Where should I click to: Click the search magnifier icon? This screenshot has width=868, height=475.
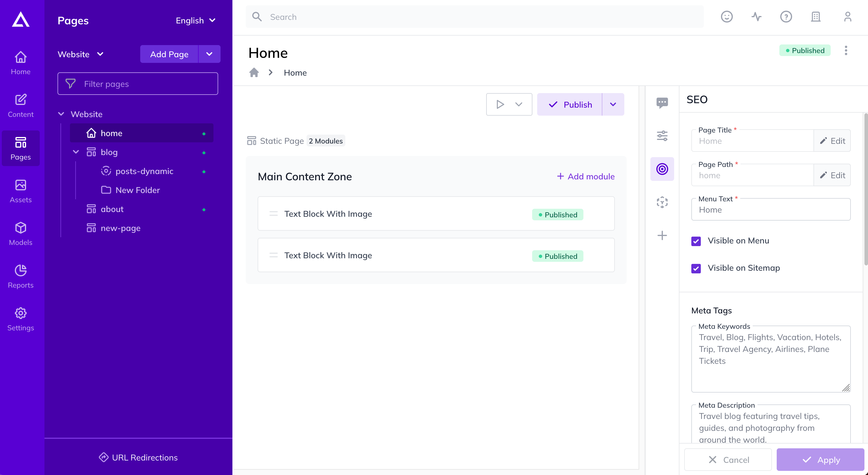pyautogui.click(x=257, y=17)
